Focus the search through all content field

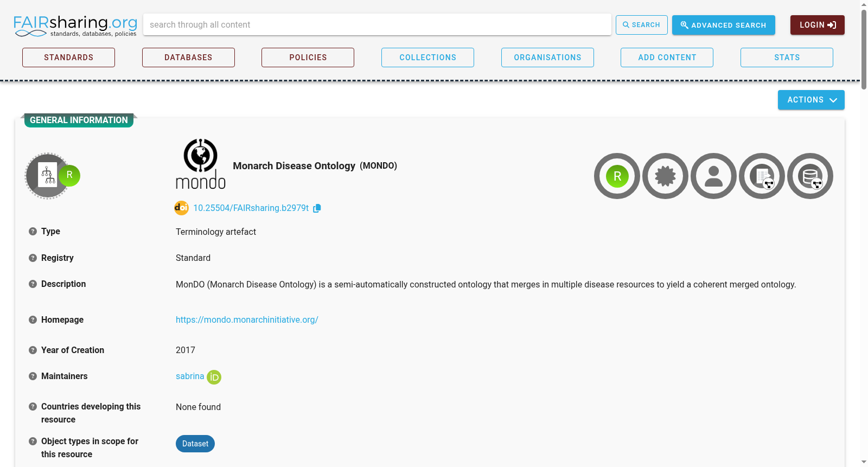click(377, 24)
